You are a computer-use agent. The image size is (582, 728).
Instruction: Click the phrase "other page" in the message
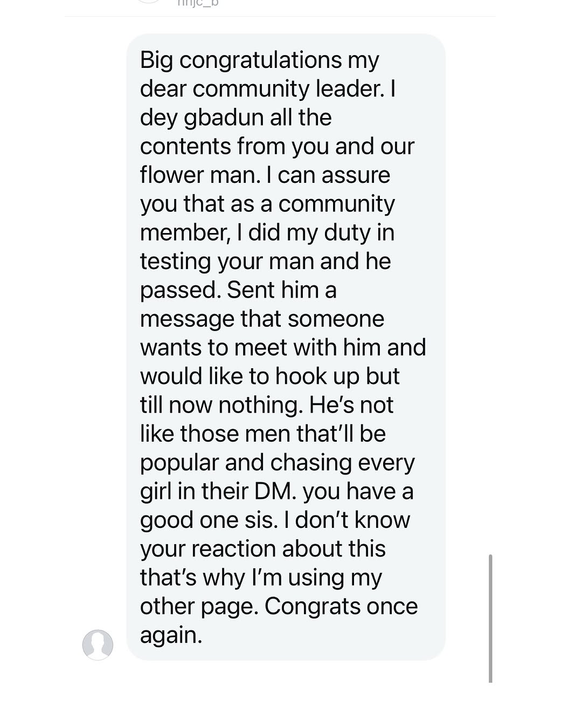pos(199,606)
